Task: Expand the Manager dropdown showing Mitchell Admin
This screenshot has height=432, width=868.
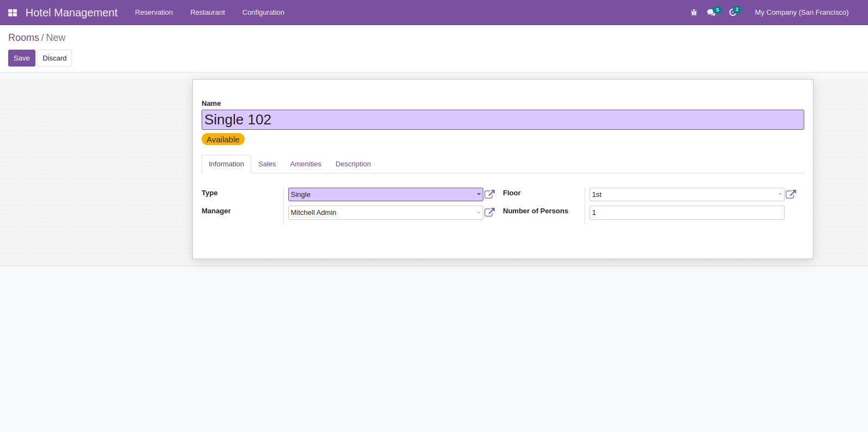Action: [x=385, y=213]
